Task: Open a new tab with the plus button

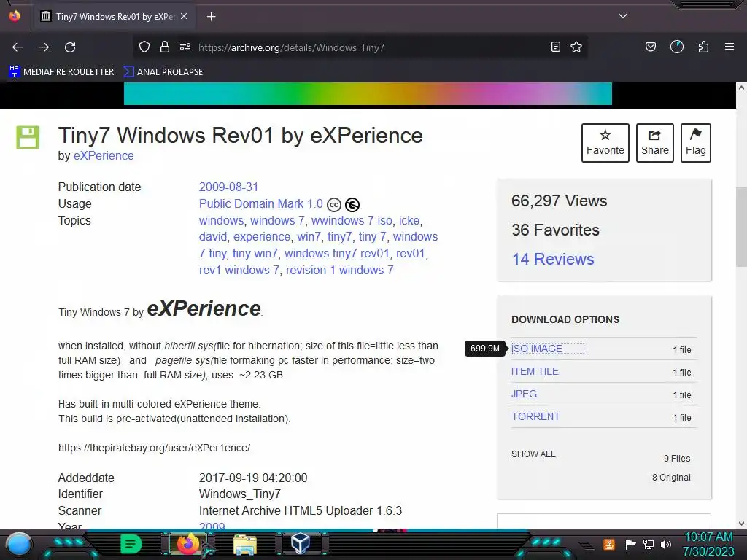Action: click(x=211, y=17)
